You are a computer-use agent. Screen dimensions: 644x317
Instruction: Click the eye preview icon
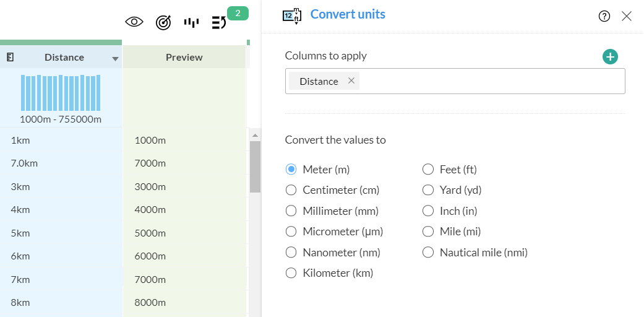(x=134, y=22)
